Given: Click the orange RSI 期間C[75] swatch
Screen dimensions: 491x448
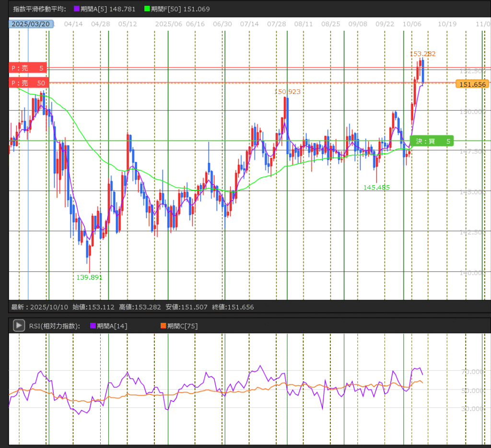Looking at the screenshot, I should coord(164,326).
